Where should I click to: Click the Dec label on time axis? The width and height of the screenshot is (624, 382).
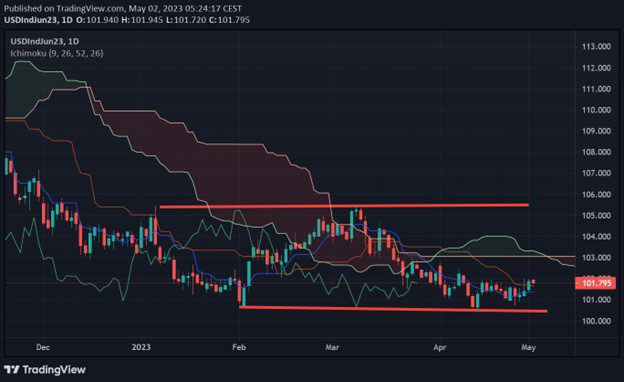point(43,347)
